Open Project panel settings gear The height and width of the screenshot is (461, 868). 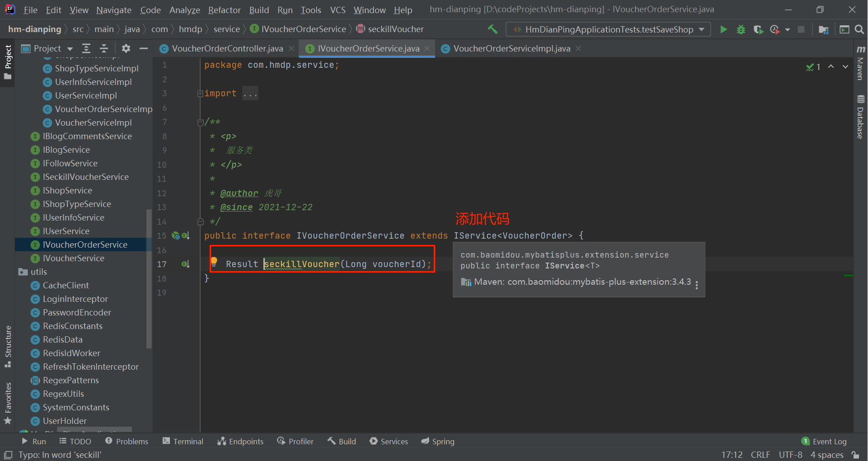tap(126, 48)
